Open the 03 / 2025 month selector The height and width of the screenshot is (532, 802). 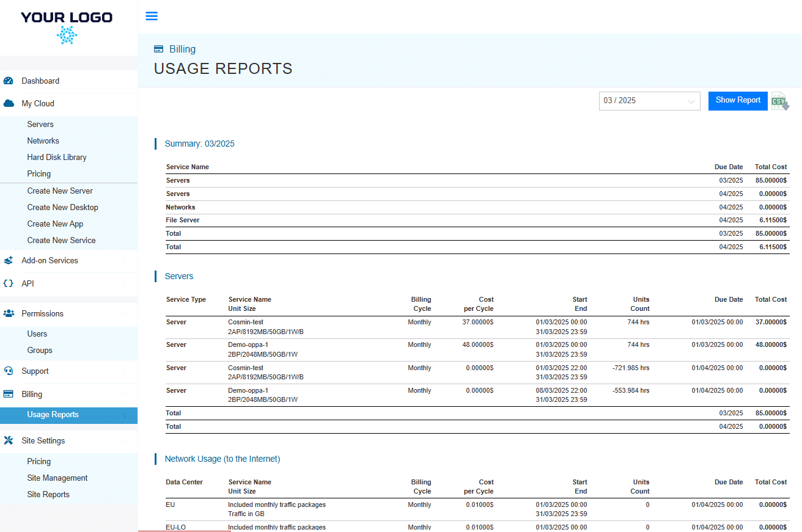pos(649,101)
